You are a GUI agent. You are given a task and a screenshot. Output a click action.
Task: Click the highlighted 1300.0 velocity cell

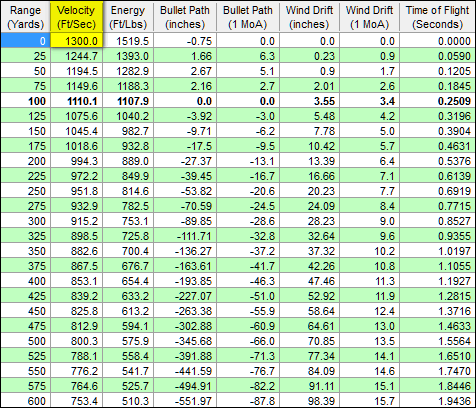76,41
